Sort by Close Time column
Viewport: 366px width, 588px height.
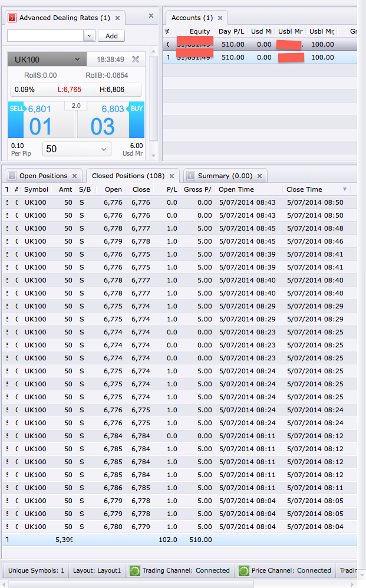click(x=304, y=189)
